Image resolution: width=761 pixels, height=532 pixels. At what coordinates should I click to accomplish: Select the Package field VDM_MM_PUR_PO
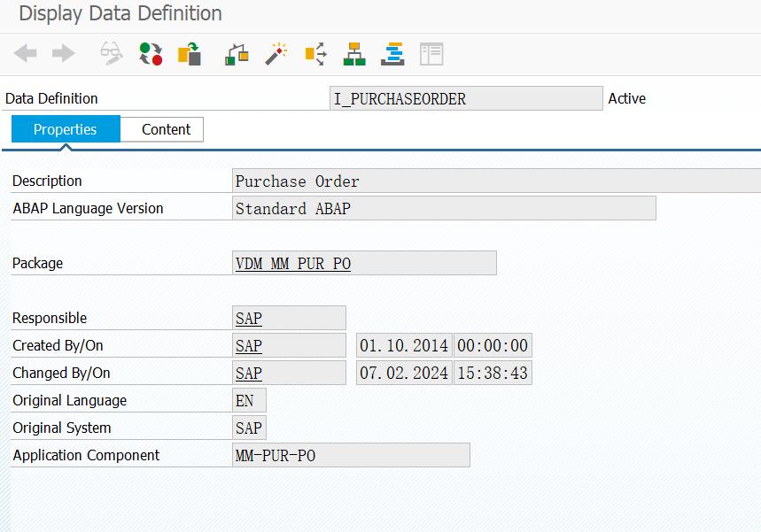363,263
